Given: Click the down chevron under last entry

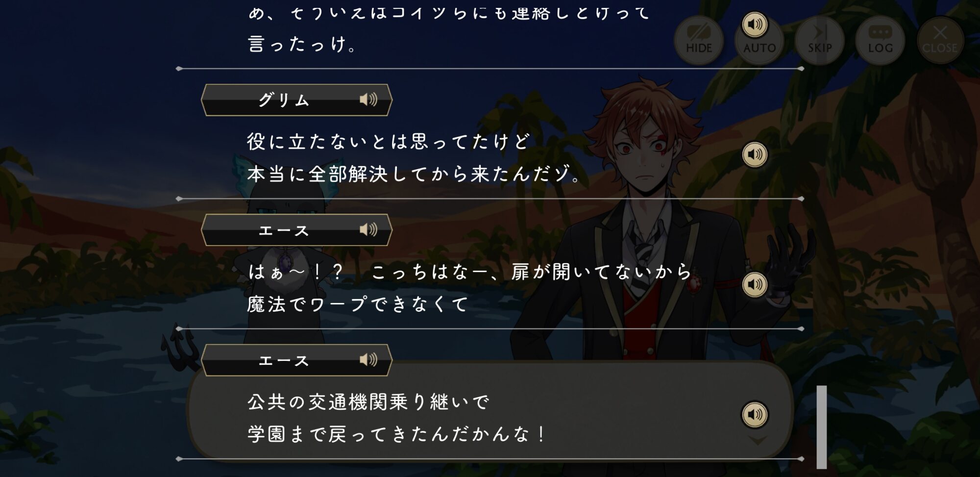Looking at the screenshot, I should (758, 440).
